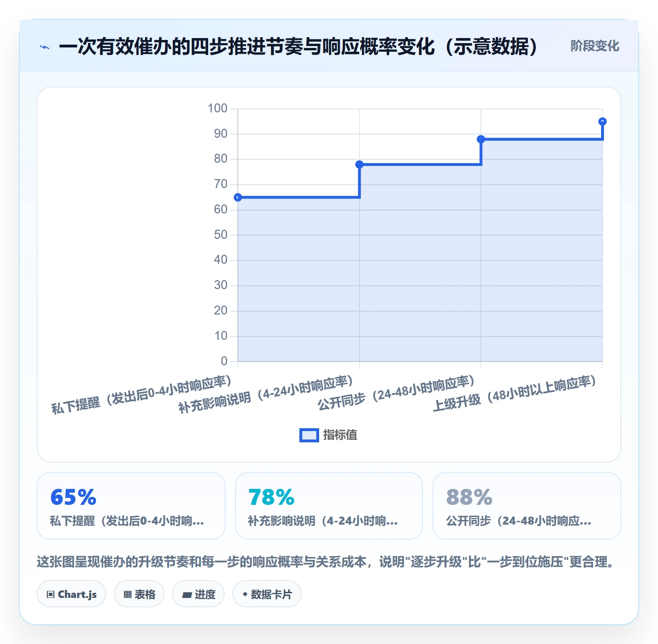Image resolution: width=658 pixels, height=644 pixels.
Task: Click the chart title 一次有效催办的四步推进节奏
Action: [x=298, y=46]
